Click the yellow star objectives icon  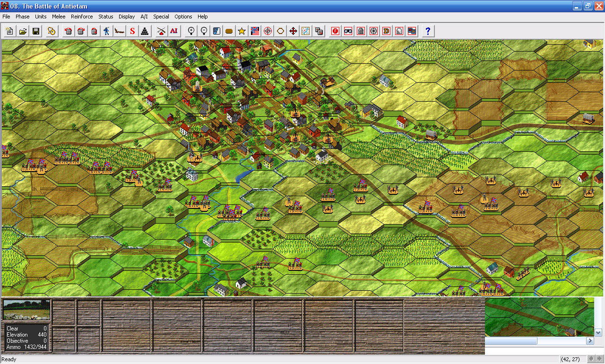tap(242, 31)
